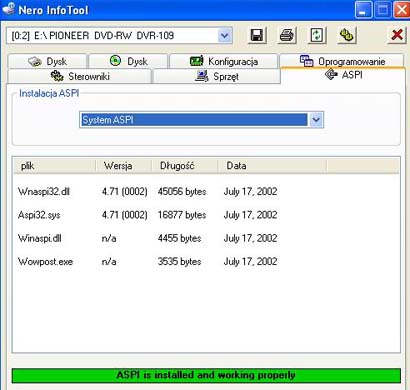
Task: Click the version 4.71 (0002) of Wnaspi32.dll
Action: point(125,192)
